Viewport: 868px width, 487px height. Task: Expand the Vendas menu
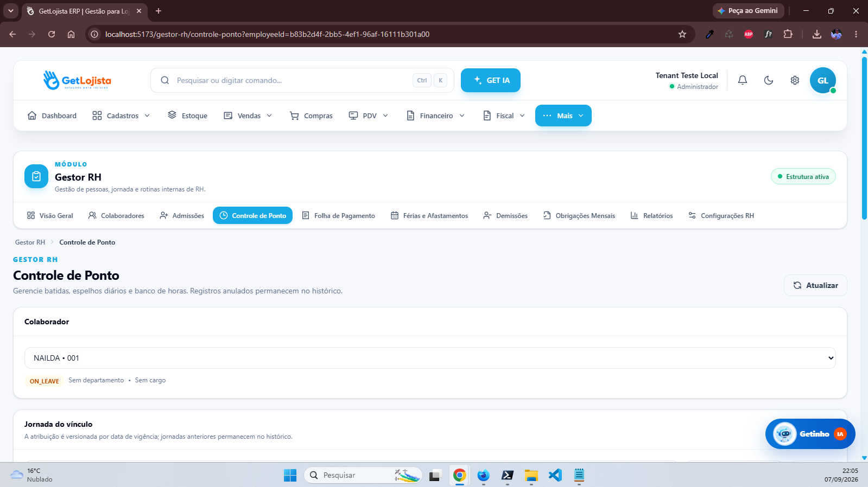point(248,116)
